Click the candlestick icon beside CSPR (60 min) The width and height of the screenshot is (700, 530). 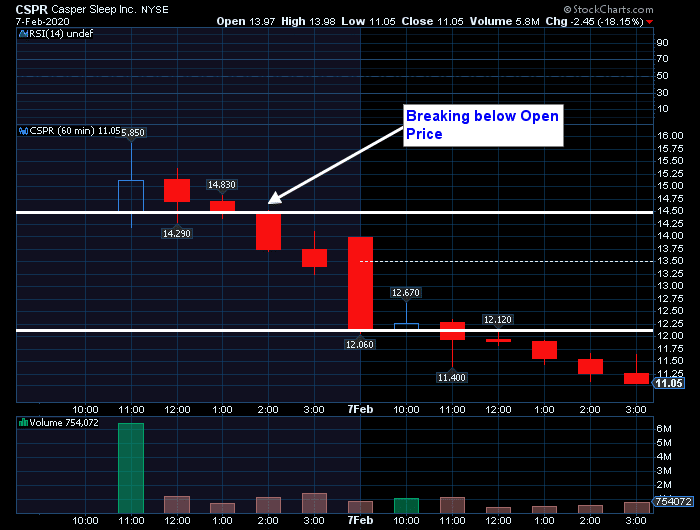point(23,131)
